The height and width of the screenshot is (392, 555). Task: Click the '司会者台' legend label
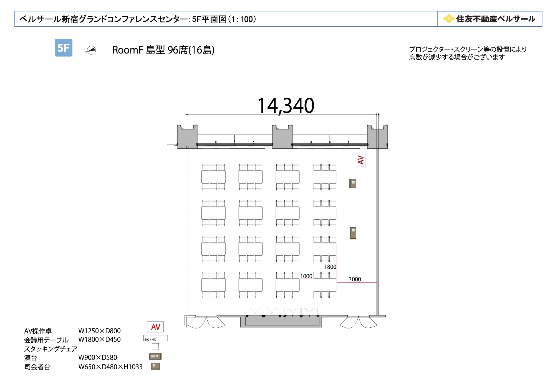pyautogui.click(x=37, y=367)
